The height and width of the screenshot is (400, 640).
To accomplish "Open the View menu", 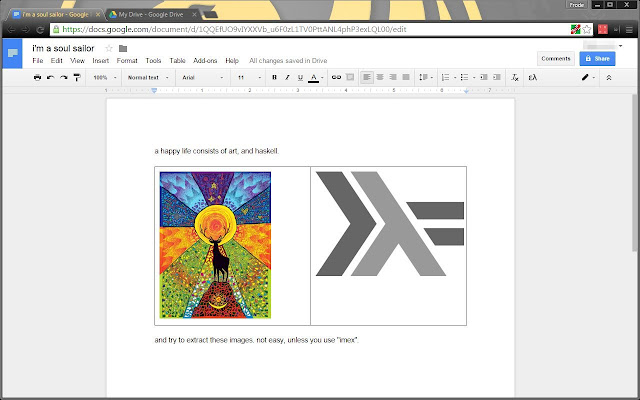I will point(77,60).
